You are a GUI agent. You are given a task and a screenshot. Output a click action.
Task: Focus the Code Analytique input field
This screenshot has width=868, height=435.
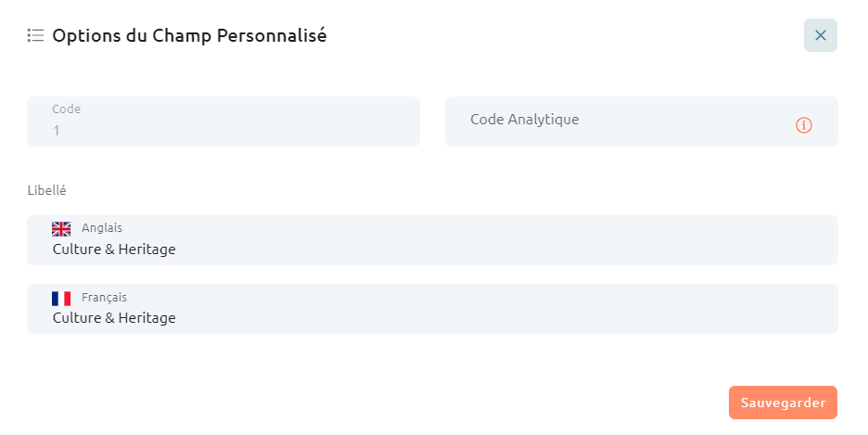[x=641, y=122]
